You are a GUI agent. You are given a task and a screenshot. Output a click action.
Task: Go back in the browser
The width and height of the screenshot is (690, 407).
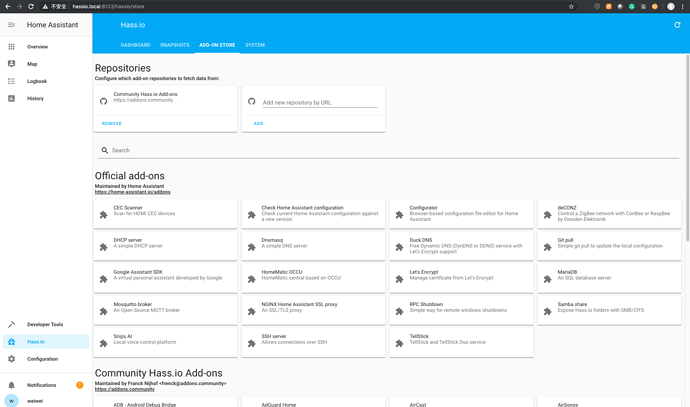click(7, 6)
